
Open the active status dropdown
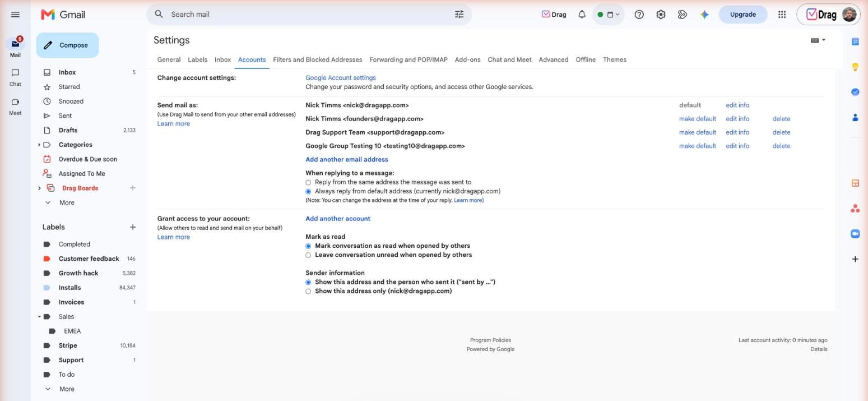pos(608,15)
